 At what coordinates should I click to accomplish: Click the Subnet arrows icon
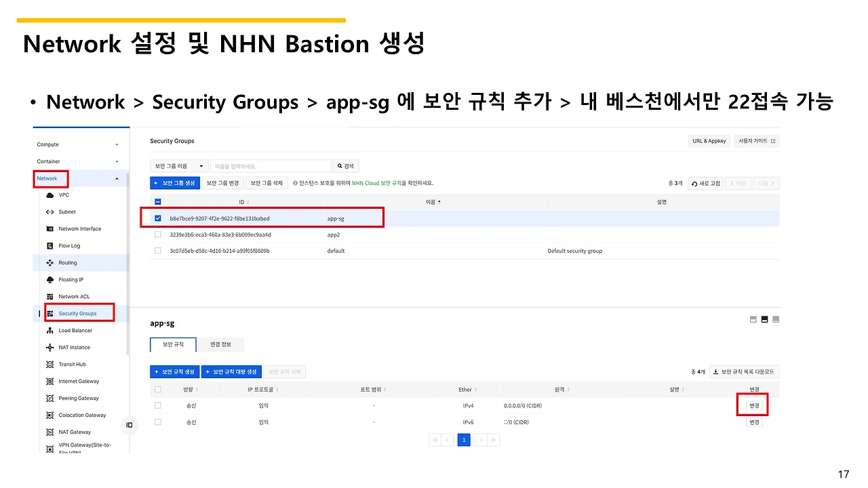pos(50,212)
